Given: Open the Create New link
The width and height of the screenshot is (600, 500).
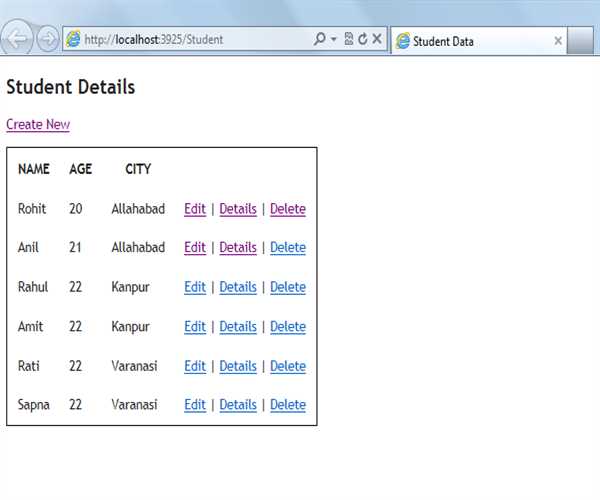Looking at the screenshot, I should 38,125.
